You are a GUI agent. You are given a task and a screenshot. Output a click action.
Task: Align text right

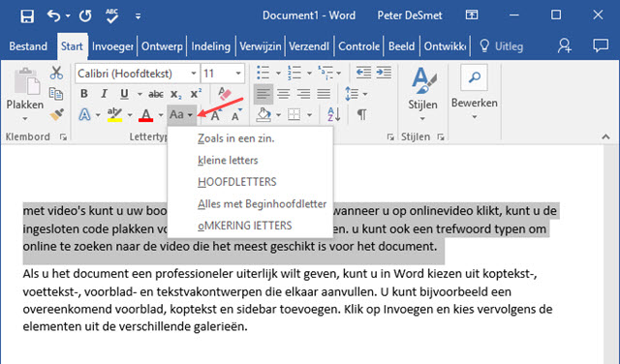pos(303,94)
